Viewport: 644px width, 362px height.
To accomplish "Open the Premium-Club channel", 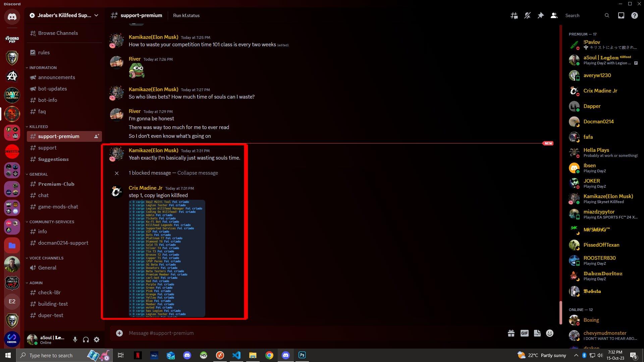I will point(64,184).
